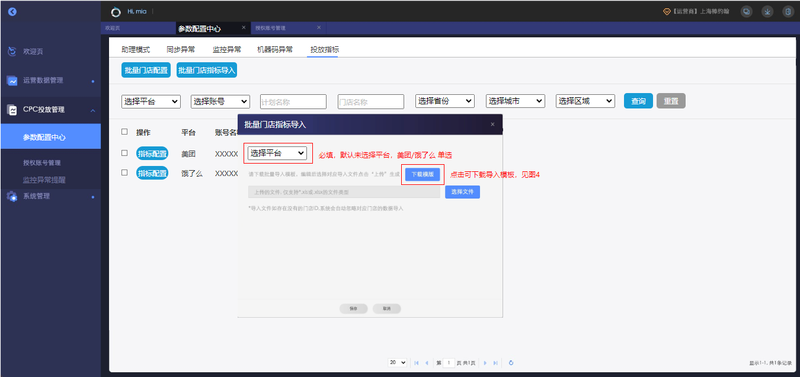
Task: Click the CPC投放管理 sidebar icon
Action: click(13, 110)
